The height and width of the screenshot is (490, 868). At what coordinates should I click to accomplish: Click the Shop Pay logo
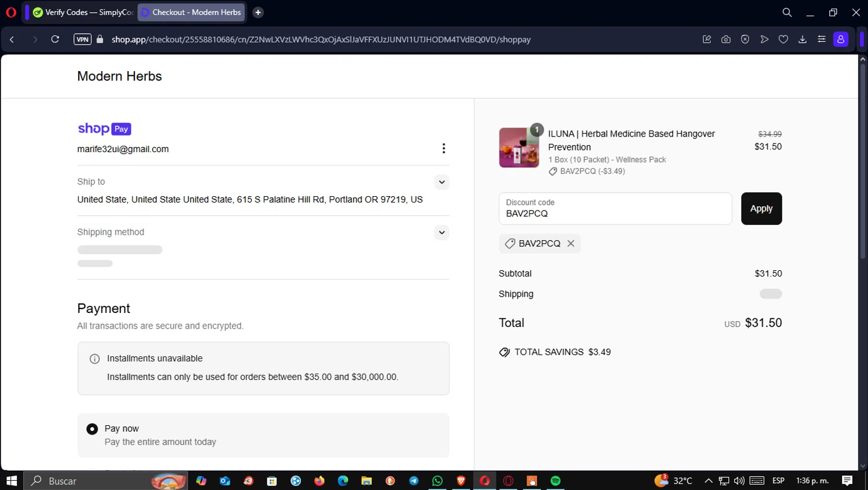(x=105, y=128)
